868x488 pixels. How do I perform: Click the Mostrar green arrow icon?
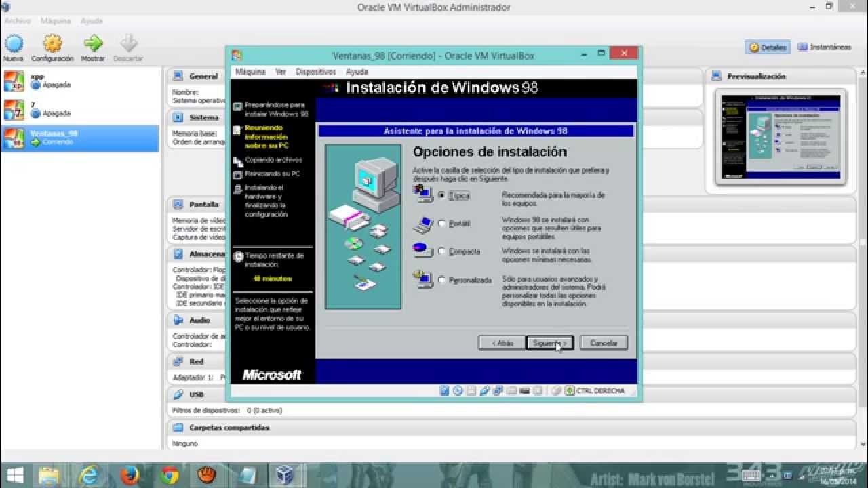pyautogui.click(x=93, y=44)
